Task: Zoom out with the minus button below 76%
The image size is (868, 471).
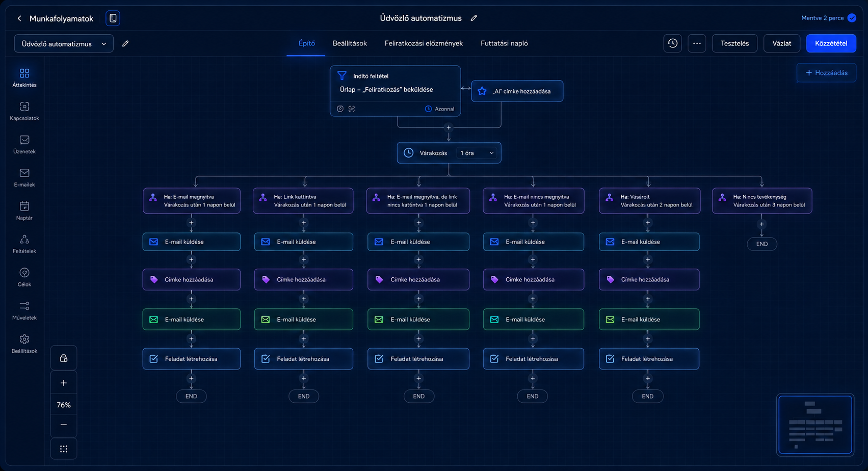Action: pos(64,425)
